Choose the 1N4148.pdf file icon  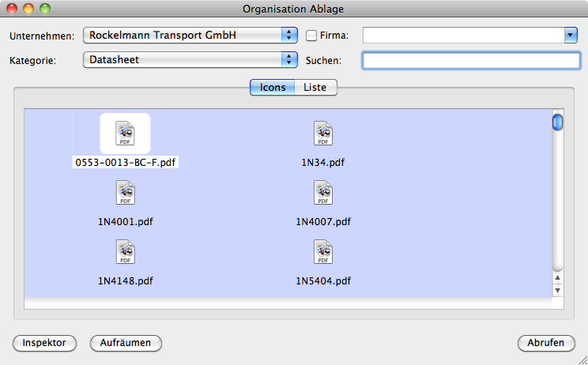[125, 252]
